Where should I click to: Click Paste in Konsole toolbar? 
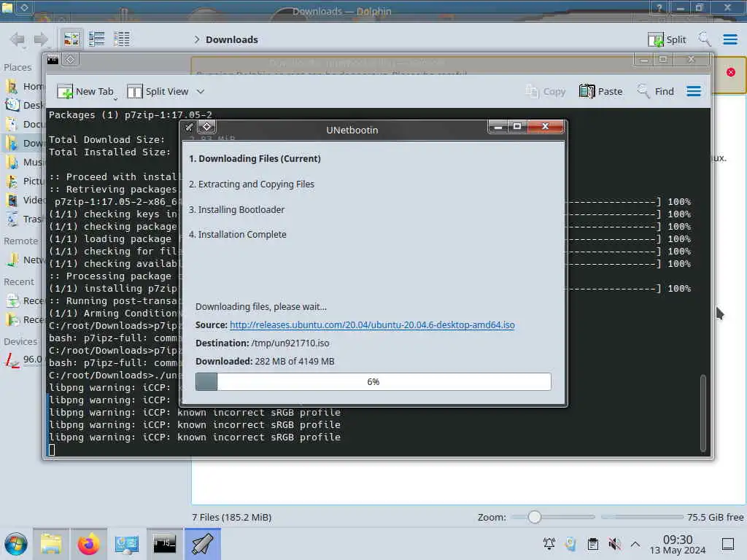tap(601, 91)
